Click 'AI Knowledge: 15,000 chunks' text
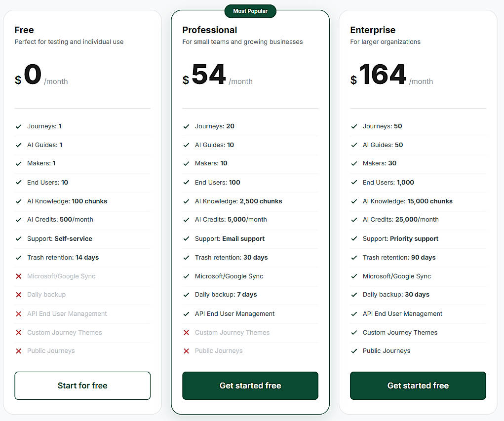 (x=408, y=201)
